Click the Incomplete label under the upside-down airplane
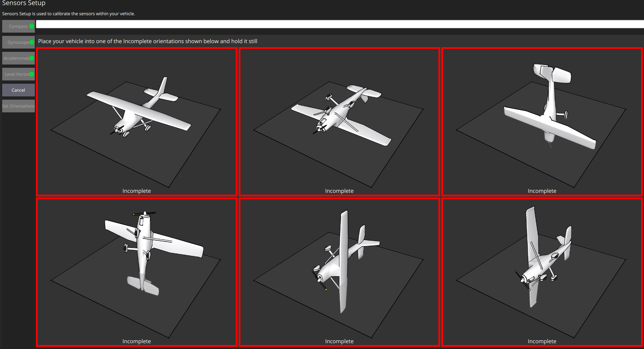 point(339,191)
